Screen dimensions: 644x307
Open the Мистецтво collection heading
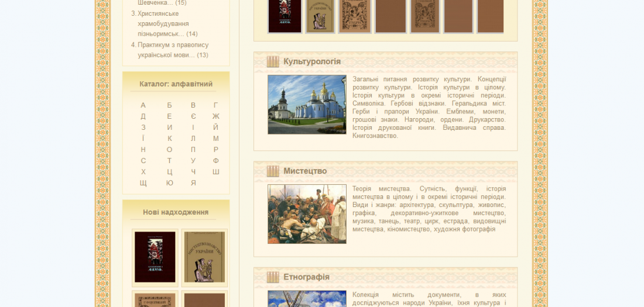(x=305, y=171)
